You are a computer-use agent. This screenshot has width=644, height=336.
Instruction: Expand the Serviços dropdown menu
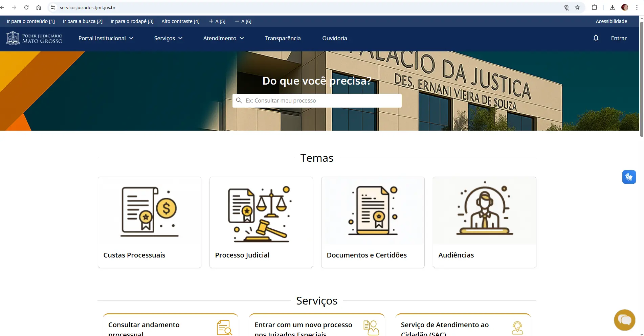tap(168, 38)
